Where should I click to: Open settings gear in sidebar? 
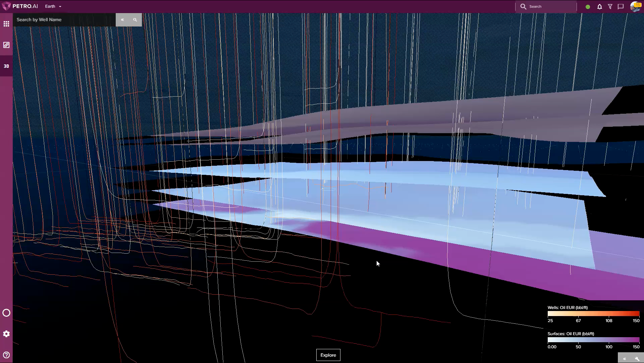click(x=6, y=334)
